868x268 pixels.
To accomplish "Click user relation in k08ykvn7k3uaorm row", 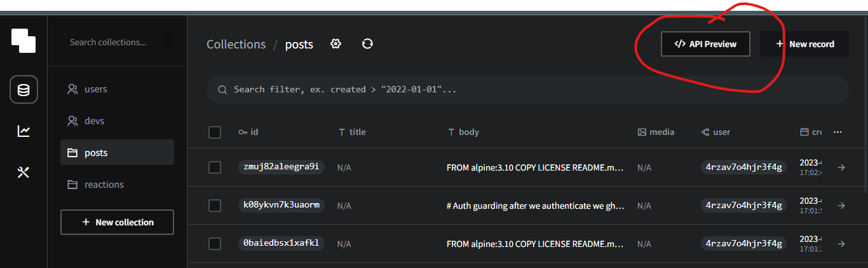I will click(743, 206).
